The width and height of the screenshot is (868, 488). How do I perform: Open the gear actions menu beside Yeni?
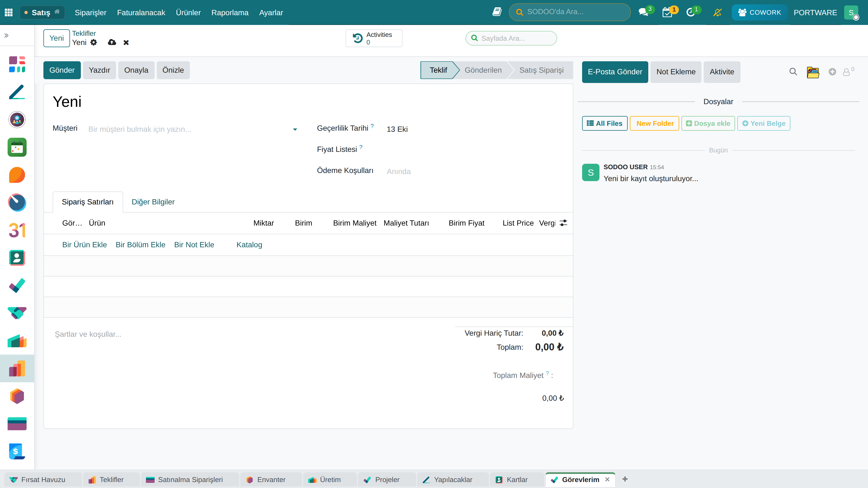(x=94, y=43)
